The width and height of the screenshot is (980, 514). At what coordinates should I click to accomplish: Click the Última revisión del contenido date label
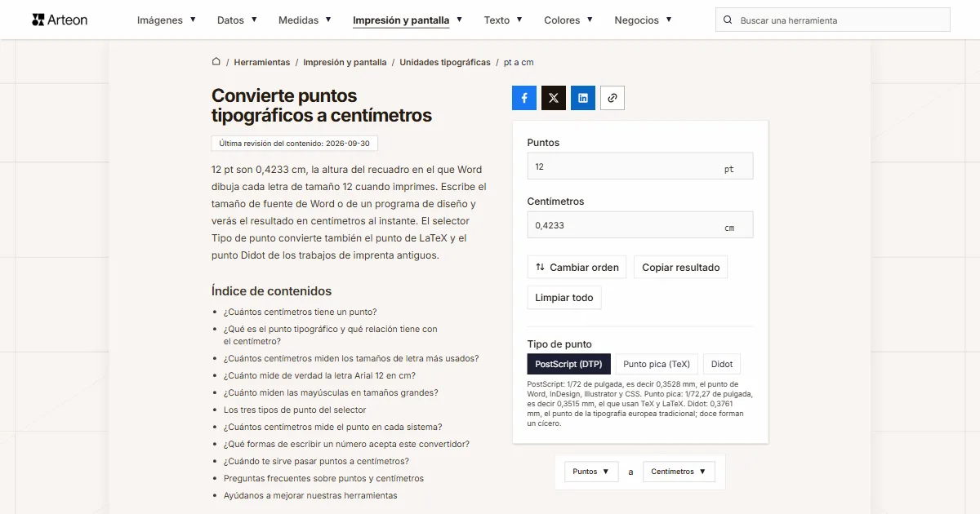coord(294,144)
